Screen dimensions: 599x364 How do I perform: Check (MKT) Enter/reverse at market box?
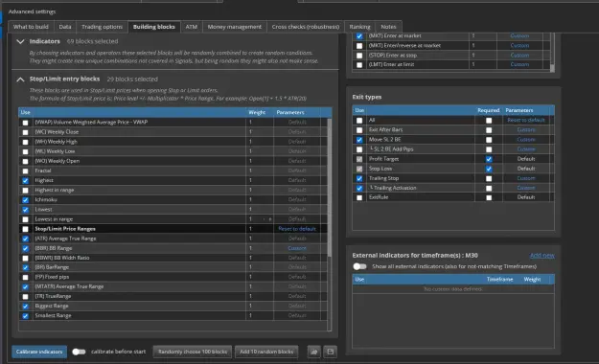359,46
